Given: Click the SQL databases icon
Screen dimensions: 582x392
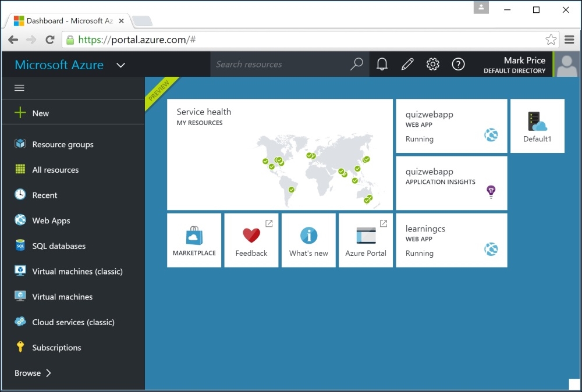Looking at the screenshot, I should tap(20, 245).
